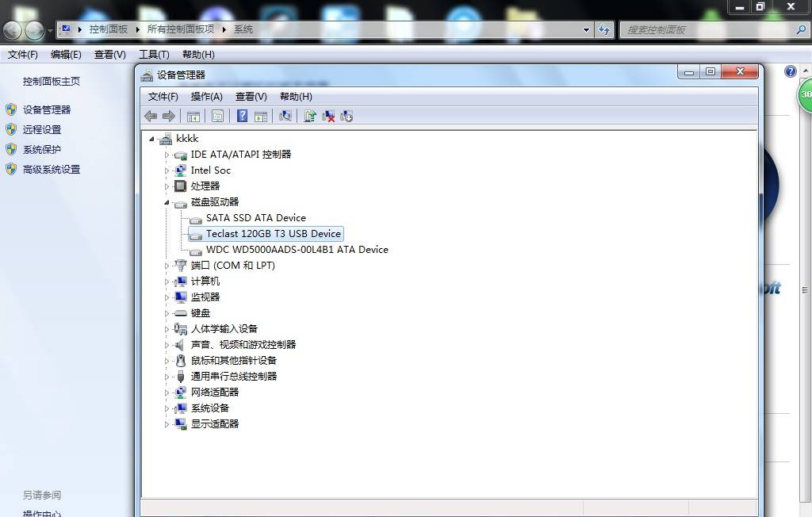Open the address bar history dropdown arrow
The image size is (812, 517).
(x=586, y=29)
